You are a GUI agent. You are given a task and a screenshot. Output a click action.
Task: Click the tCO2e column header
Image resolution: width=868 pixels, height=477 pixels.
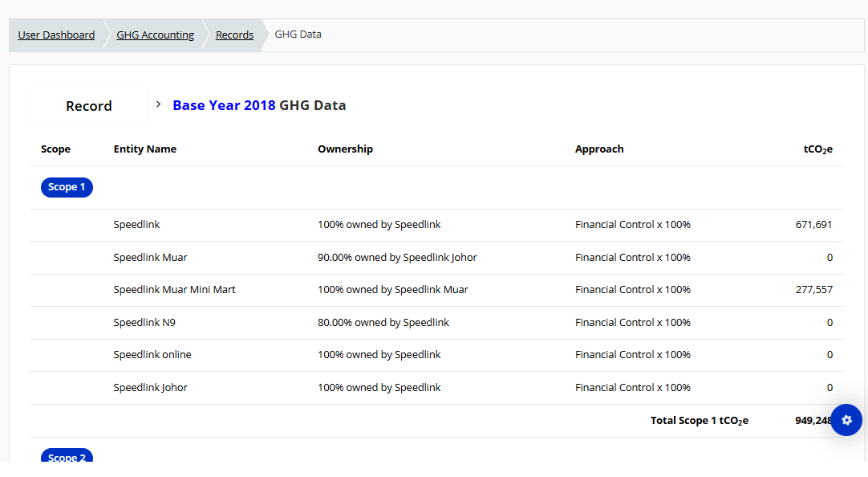pos(817,149)
